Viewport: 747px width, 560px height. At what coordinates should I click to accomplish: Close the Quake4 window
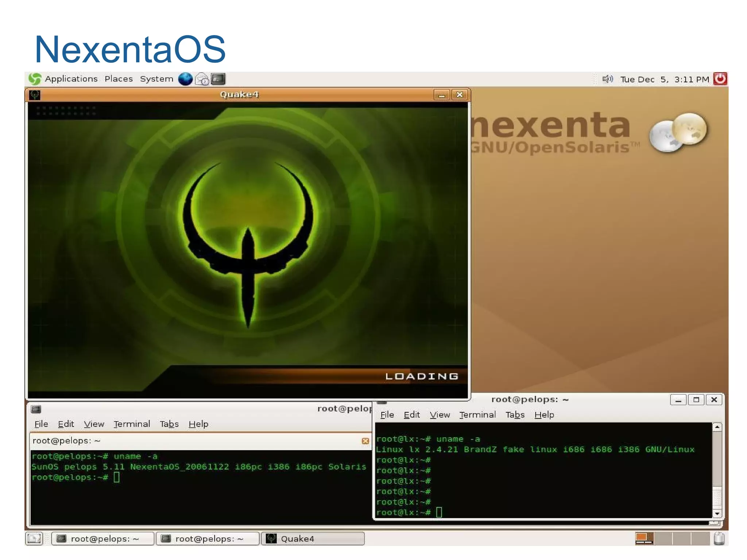[460, 95]
